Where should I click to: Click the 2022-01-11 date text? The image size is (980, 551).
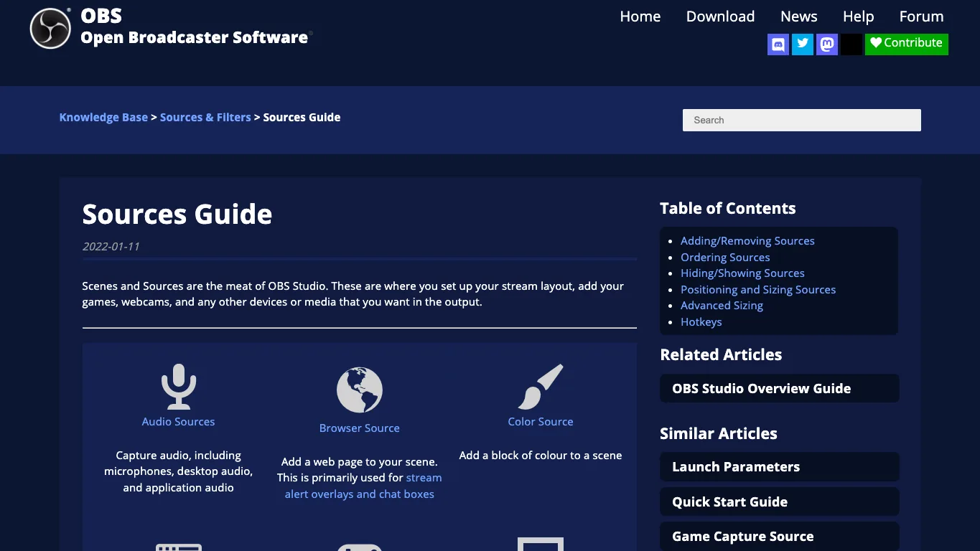pyautogui.click(x=111, y=246)
